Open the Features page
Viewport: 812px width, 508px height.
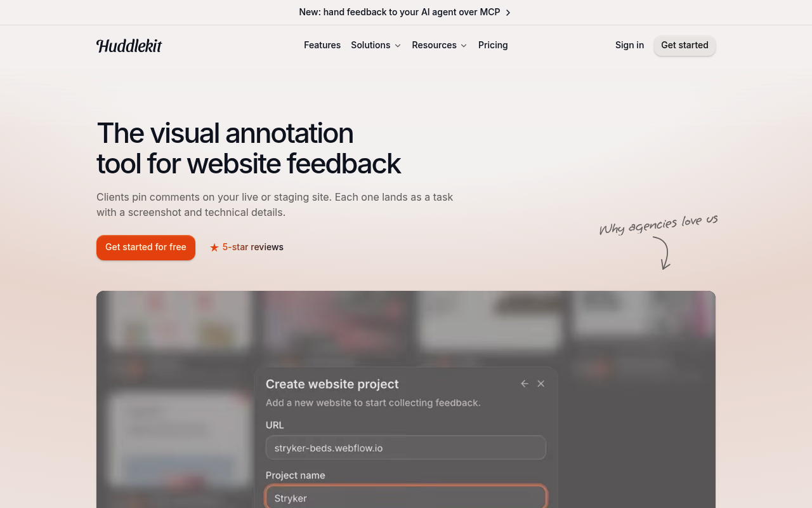pos(322,45)
